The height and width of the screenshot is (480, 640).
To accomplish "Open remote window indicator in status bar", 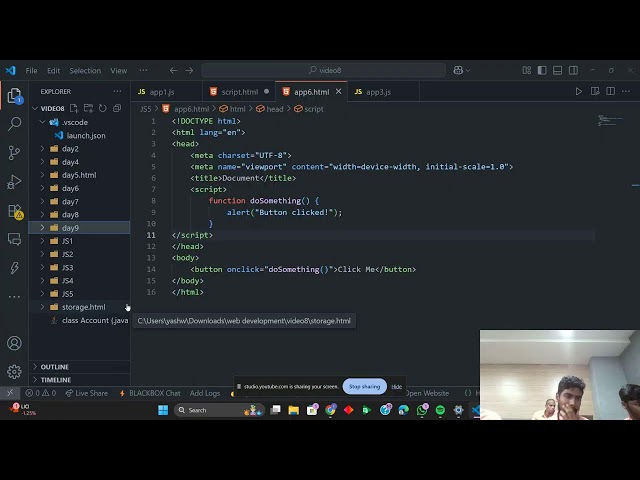I will pyautogui.click(x=10, y=393).
